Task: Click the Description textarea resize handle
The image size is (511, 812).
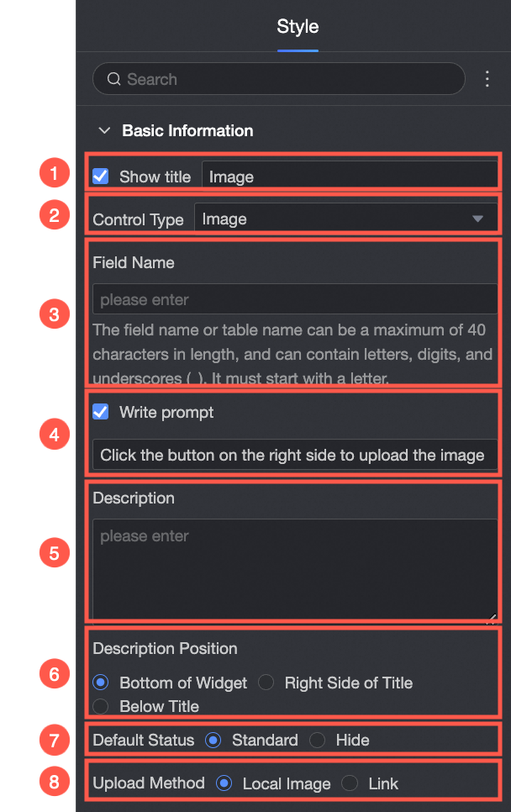Action: coord(491,620)
